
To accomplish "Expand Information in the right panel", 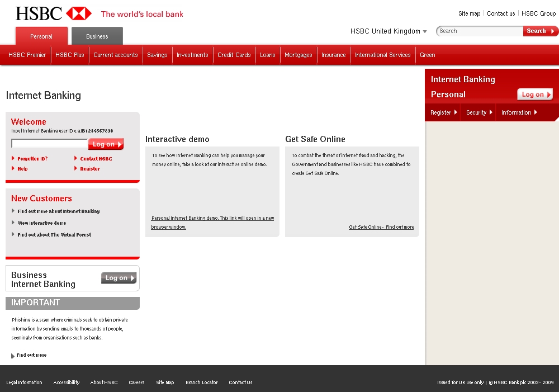I will pyautogui.click(x=519, y=112).
